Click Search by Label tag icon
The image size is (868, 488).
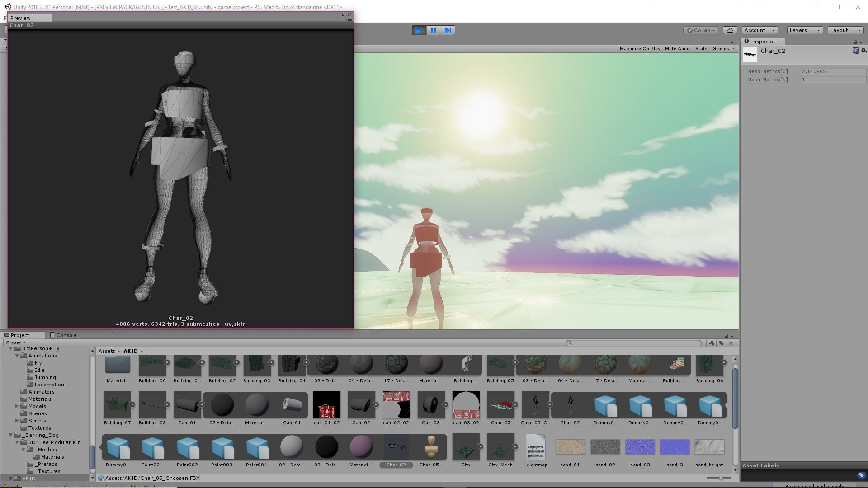tap(721, 343)
